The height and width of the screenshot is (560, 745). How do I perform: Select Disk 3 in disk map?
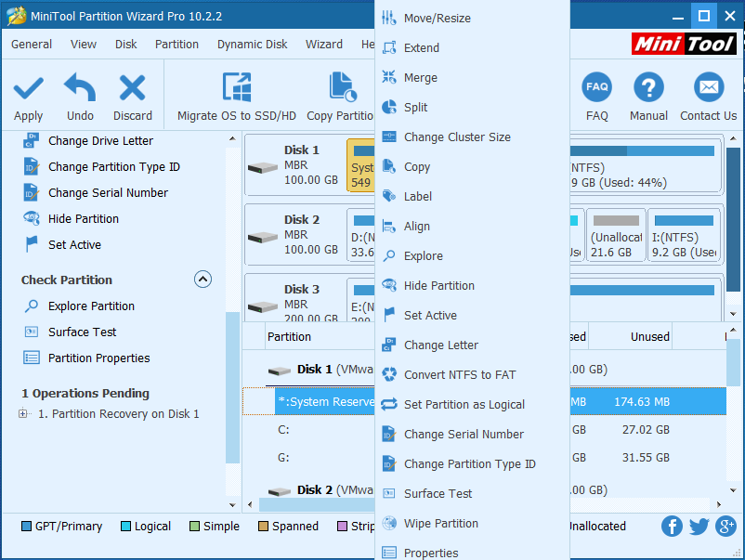(294, 298)
